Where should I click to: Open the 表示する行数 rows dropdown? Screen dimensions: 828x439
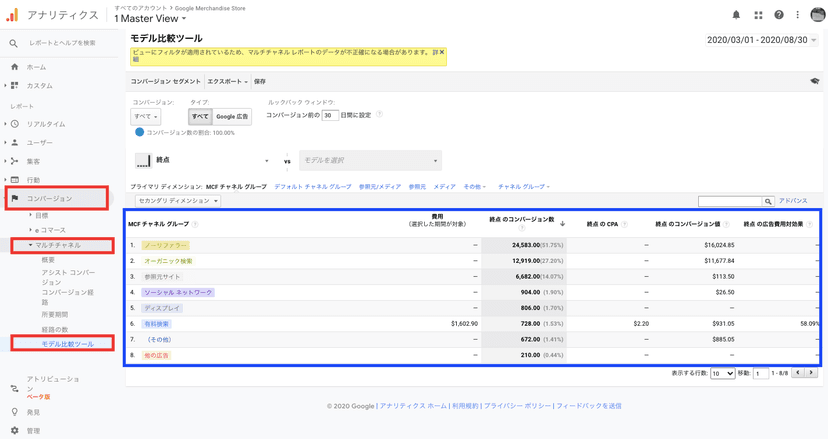(723, 373)
